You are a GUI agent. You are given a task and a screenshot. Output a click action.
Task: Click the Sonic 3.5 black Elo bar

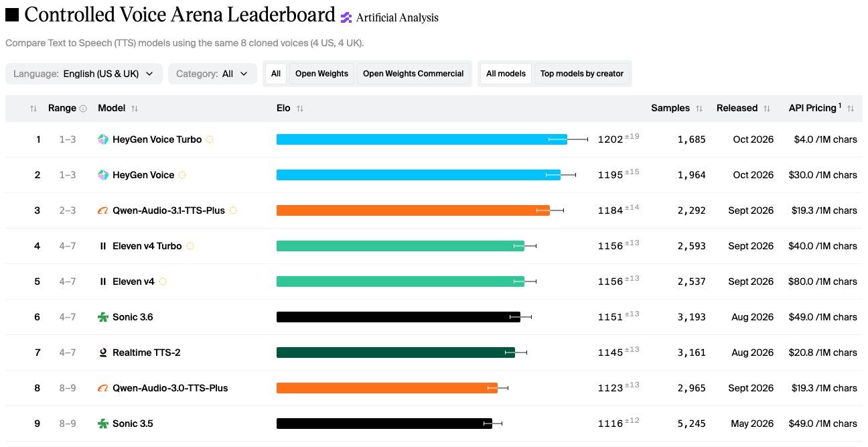pos(384,424)
